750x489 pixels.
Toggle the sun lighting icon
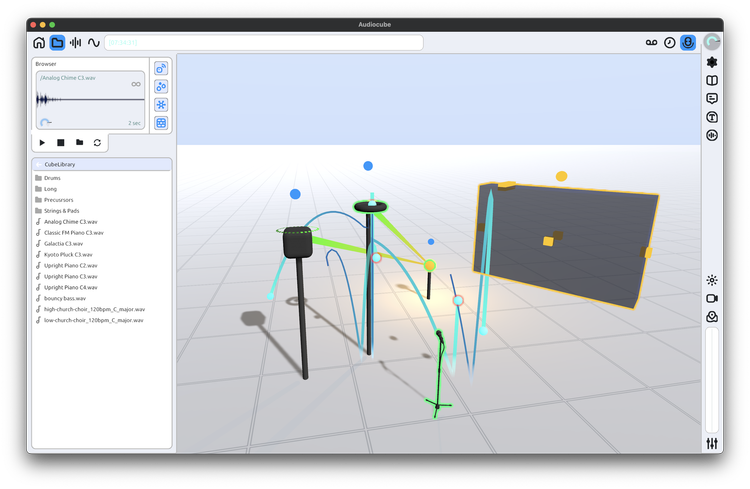tap(712, 280)
